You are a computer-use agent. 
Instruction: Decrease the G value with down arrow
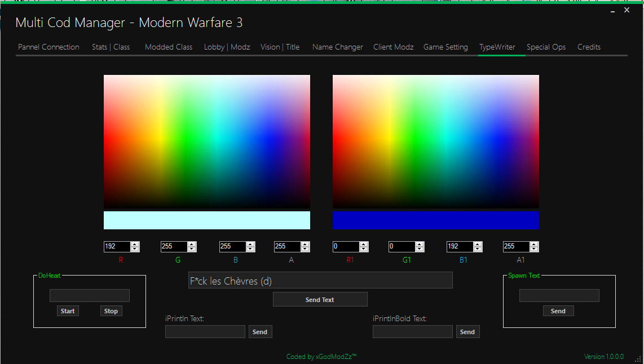coord(192,249)
